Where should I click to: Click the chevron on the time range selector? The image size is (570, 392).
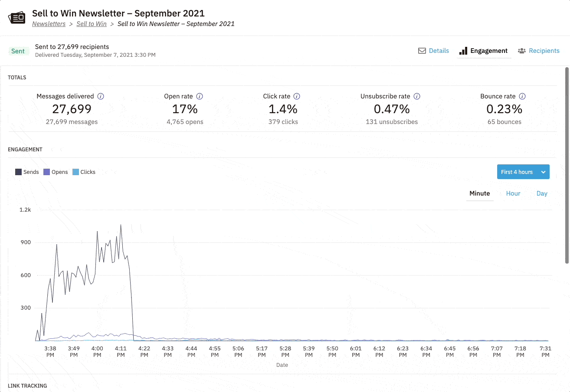(x=544, y=172)
